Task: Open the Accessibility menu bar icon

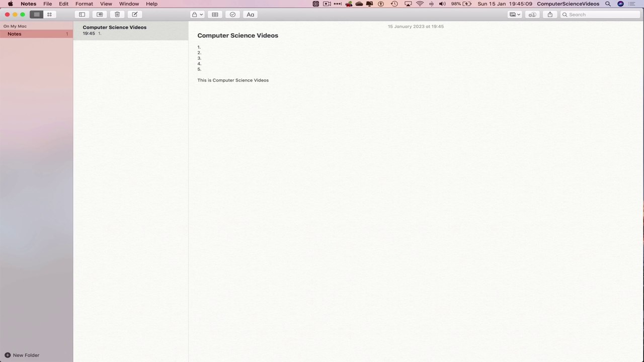Action: [381, 4]
